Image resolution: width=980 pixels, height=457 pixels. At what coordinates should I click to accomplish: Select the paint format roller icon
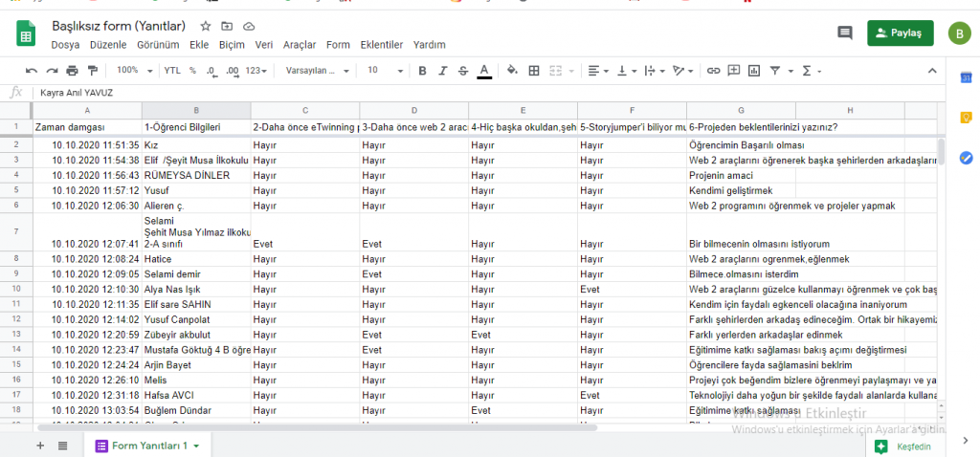coord(92,71)
